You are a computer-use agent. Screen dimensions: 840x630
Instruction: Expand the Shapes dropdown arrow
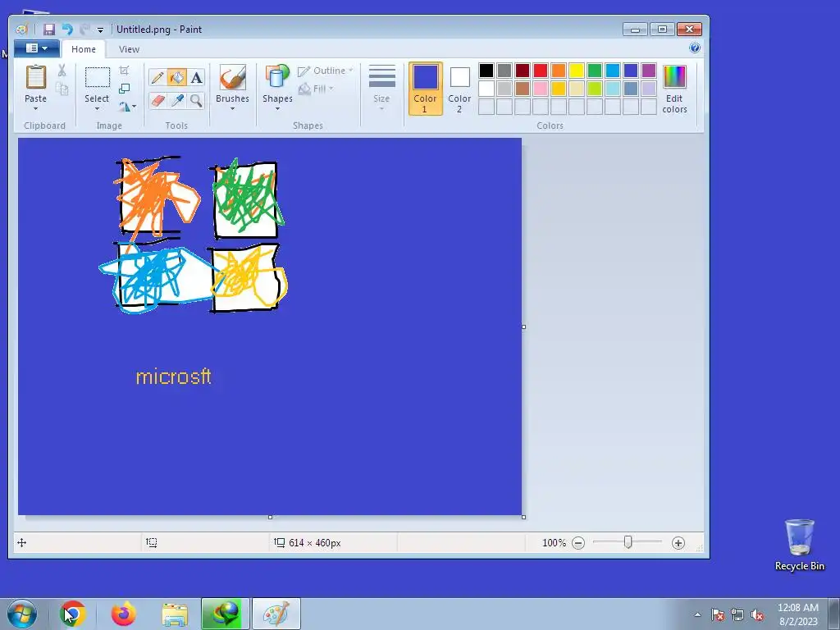[277, 109]
